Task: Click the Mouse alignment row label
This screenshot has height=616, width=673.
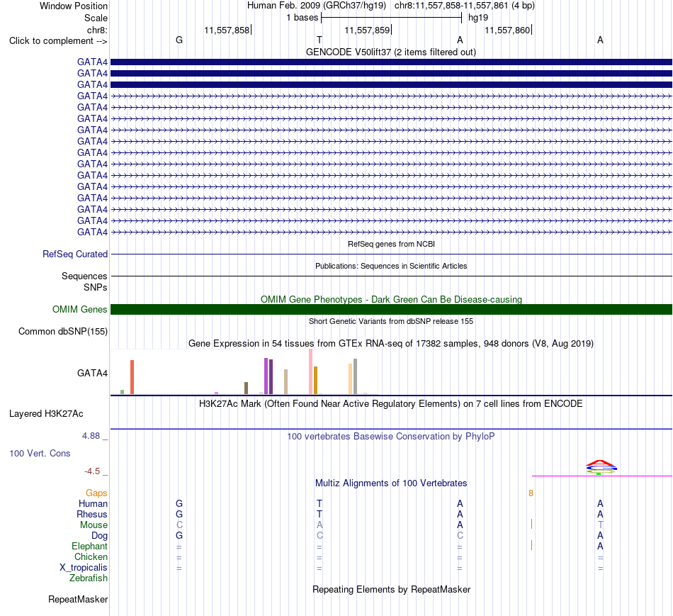Action: click(94, 525)
